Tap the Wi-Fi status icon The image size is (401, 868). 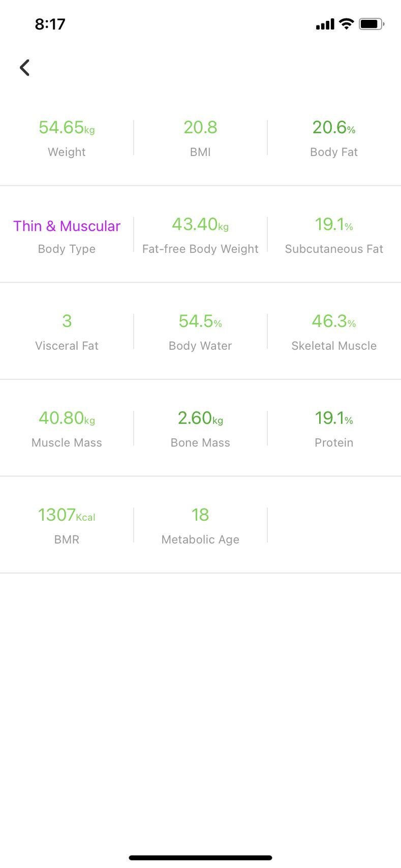347,24
